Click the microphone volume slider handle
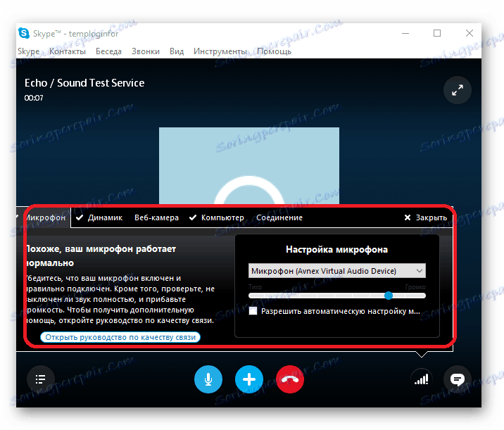 (389, 296)
